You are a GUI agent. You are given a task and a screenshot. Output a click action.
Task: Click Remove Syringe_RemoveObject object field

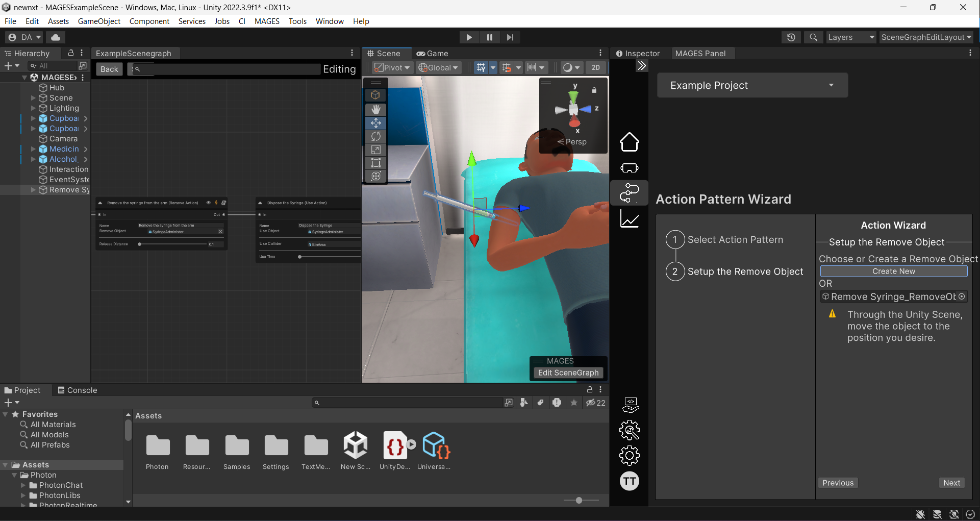pos(893,296)
